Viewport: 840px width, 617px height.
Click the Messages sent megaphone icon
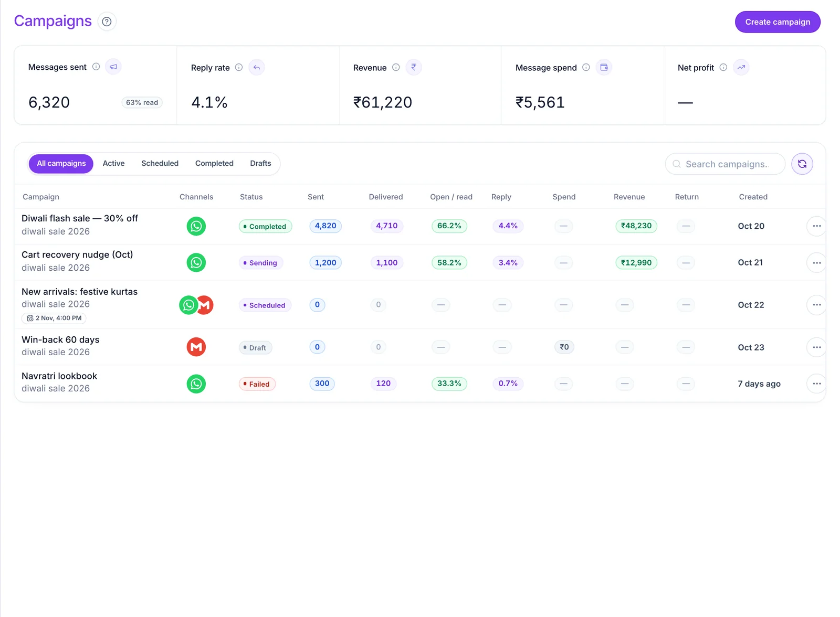113,67
